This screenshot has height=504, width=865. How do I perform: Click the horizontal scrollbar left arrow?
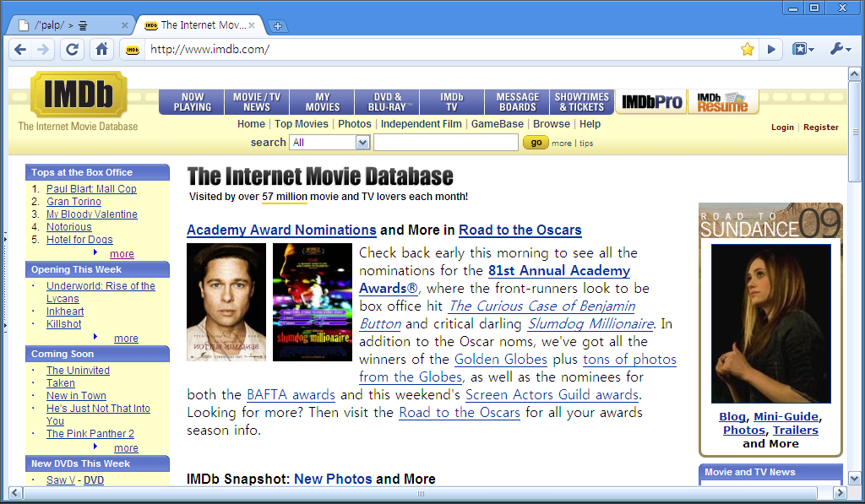click(15, 493)
